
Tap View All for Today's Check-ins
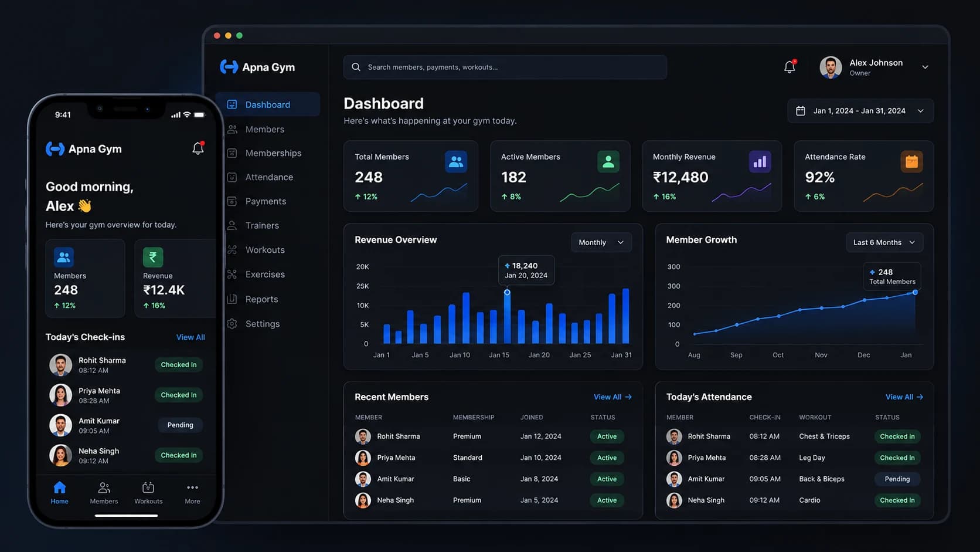190,337
